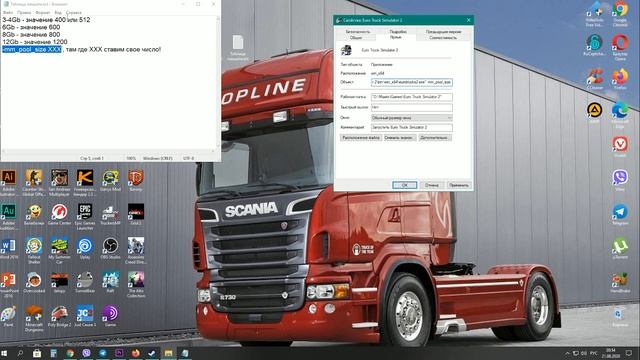
Task: Click Cancel in the Properties dialog
Action: click(x=431, y=185)
